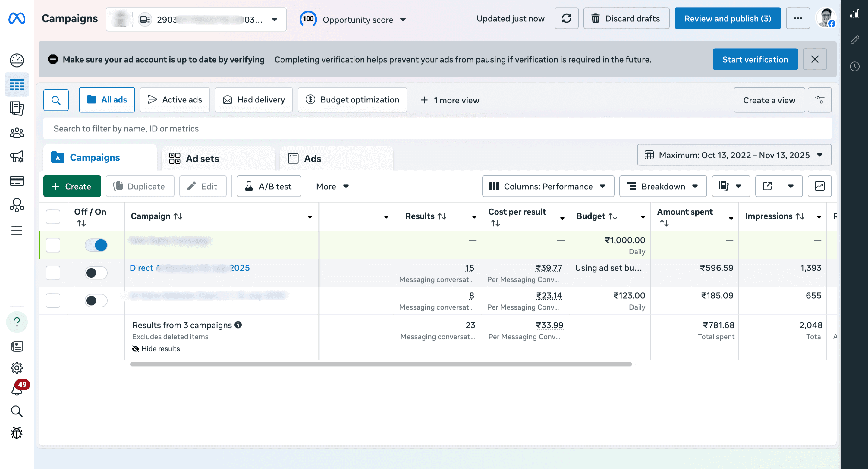The width and height of the screenshot is (868, 469).
Task: Enable the Direct 2025 campaign toggle
Action: [96, 273]
